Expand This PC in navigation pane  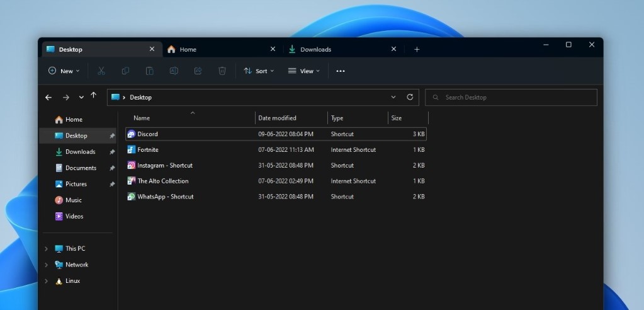pos(46,249)
